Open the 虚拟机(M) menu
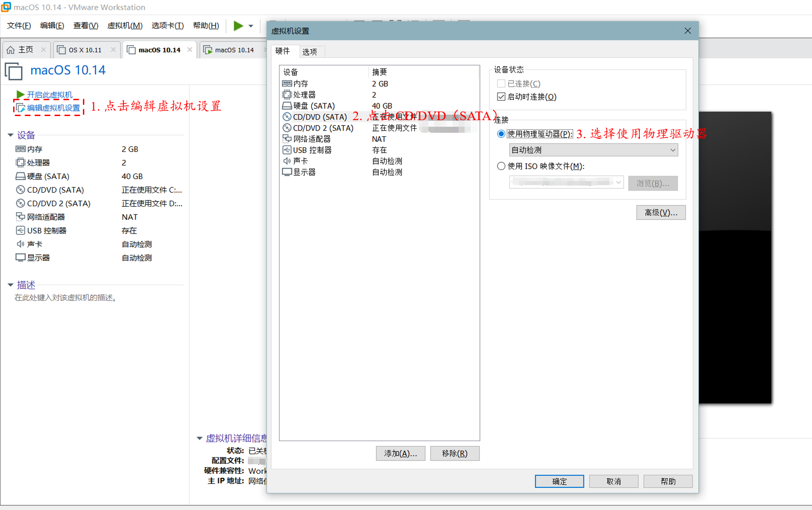Viewport: 812px width, 510px height. [125, 26]
